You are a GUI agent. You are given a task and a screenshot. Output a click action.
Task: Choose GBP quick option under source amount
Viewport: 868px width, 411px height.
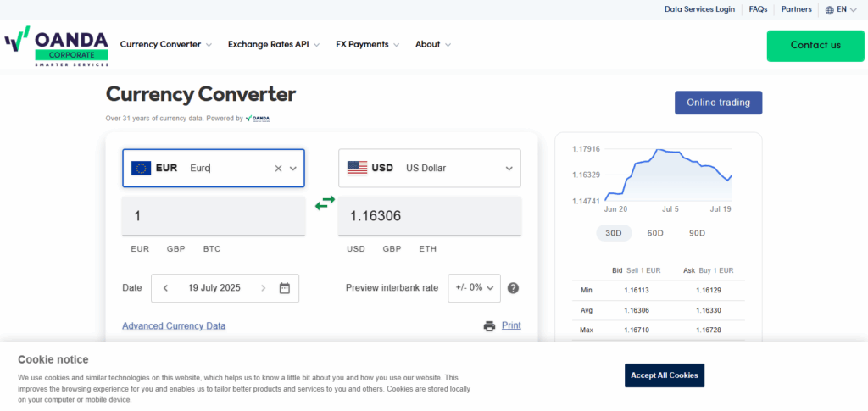point(176,249)
